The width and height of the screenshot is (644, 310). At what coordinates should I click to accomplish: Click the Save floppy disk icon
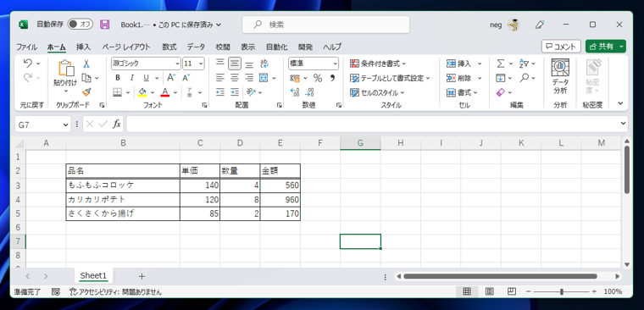coord(105,25)
